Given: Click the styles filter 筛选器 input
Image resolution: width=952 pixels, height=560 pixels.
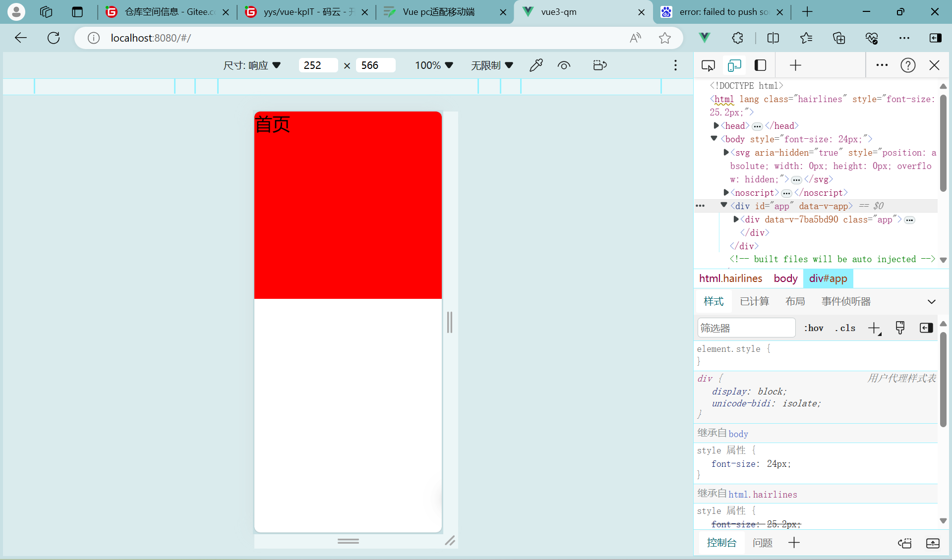Looking at the screenshot, I should pyautogui.click(x=746, y=328).
